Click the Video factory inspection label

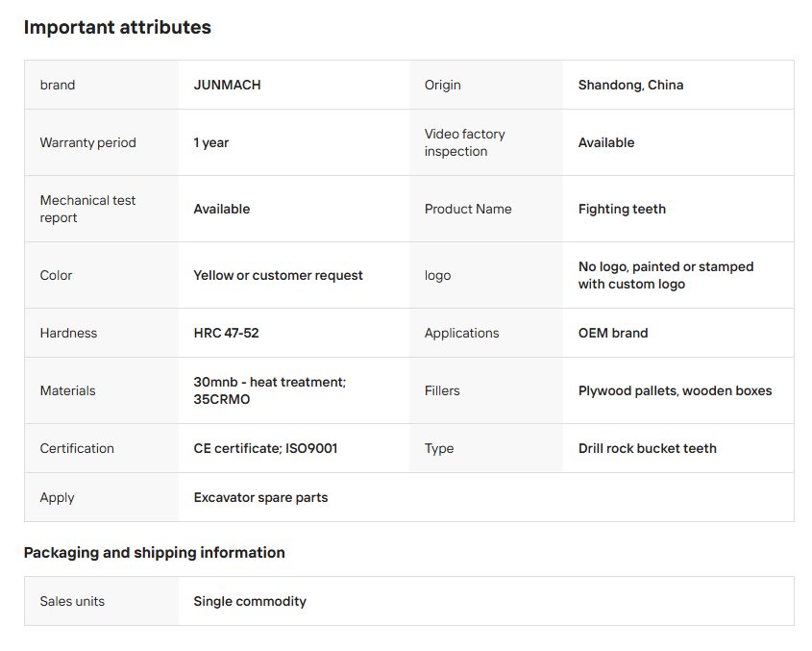pos(464,142)
